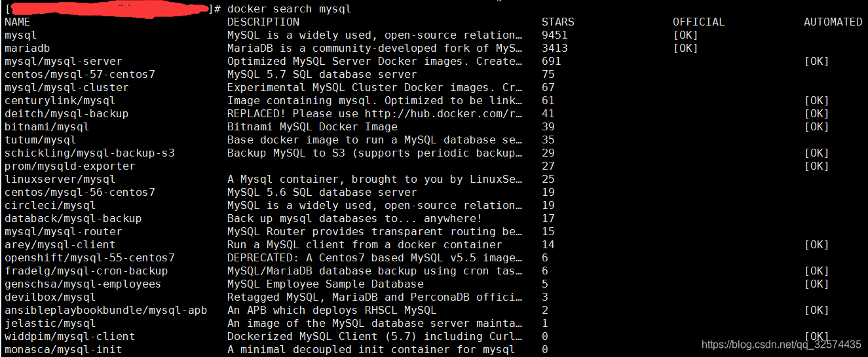The height and width of the screenshot is (357, 868).
Task: Click the mysql image name in first row
Action: 21,35
